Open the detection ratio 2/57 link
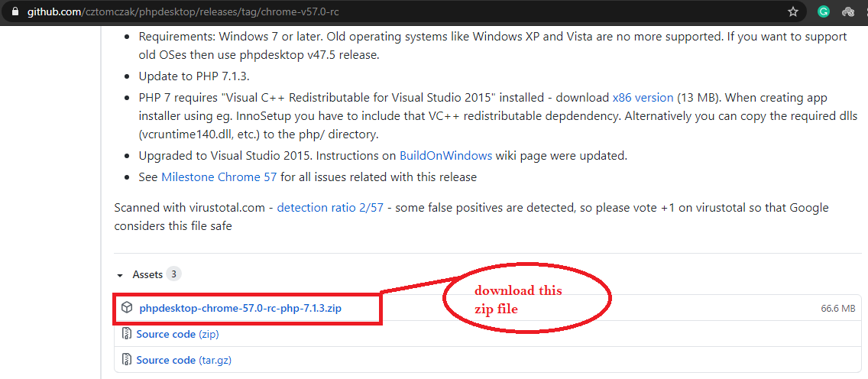The width and height of the screenshot is (868, 379). [x=330, y=208]
